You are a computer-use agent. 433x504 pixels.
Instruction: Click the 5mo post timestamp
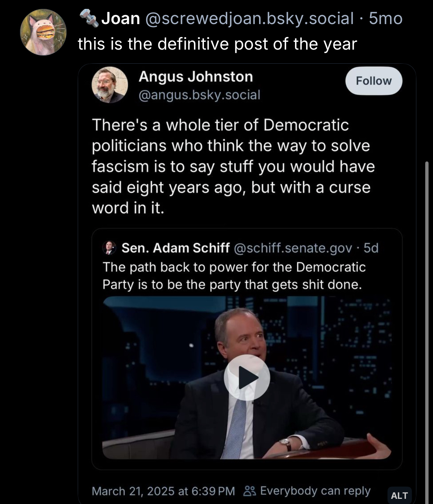386,19
